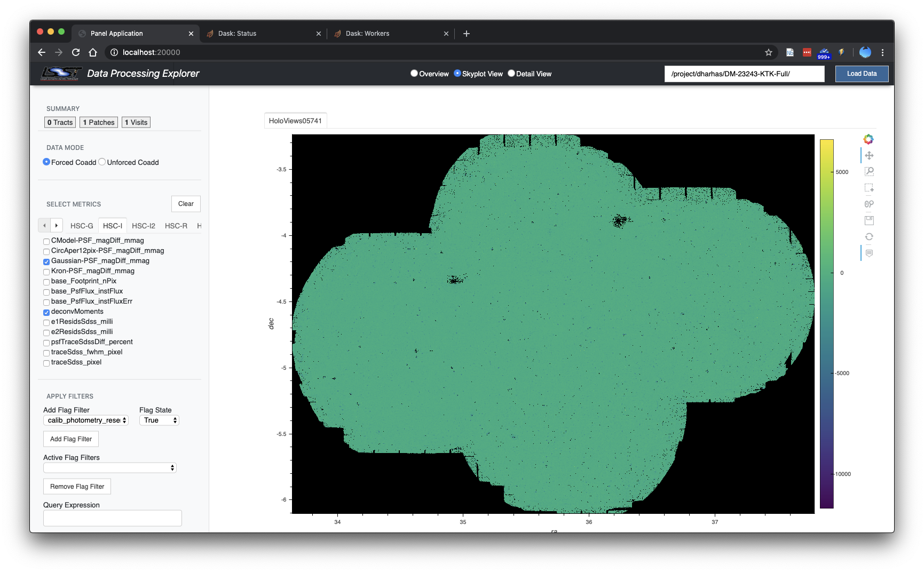The width and height of the screenshot is (924, 572).
Task: Save the skyplot as an image
Action: pyautogui.click(x=870, y=220)
